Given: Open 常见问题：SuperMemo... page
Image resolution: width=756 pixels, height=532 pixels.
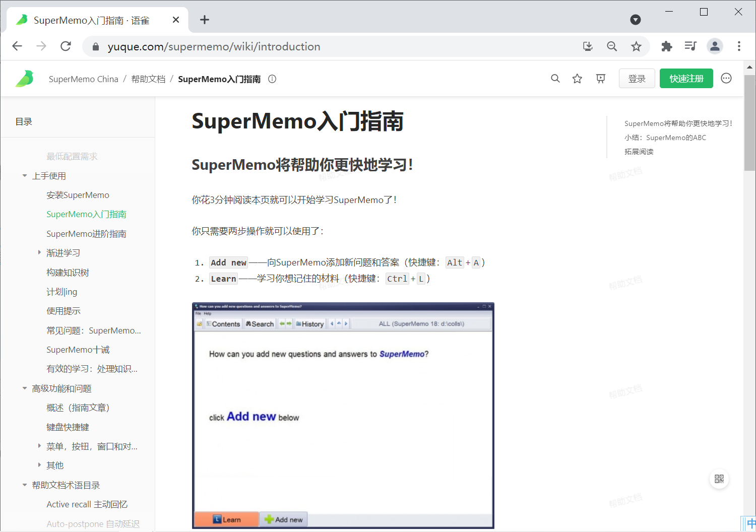Looking at the screenshot, I should click(x=94, y=330).
